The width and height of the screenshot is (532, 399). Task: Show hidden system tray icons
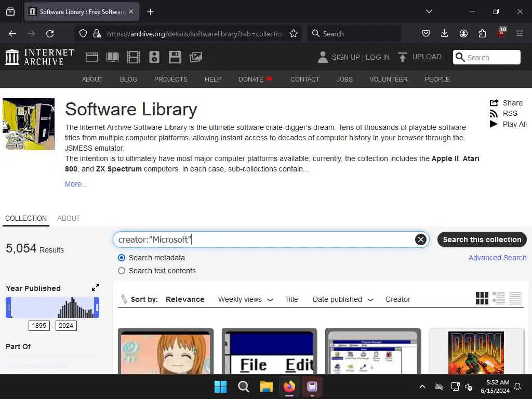coord(422,387)
